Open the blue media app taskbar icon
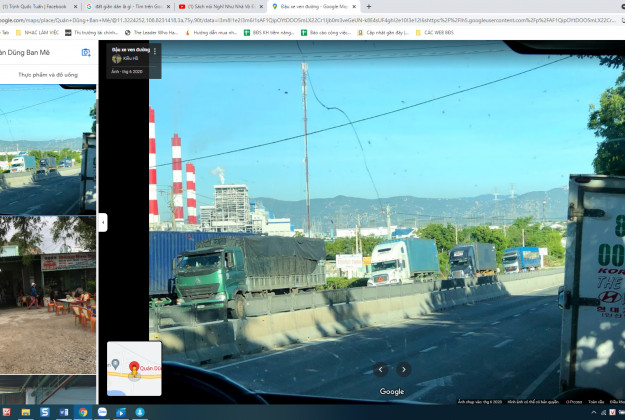 pyautogui.click(x=121, y=412)
